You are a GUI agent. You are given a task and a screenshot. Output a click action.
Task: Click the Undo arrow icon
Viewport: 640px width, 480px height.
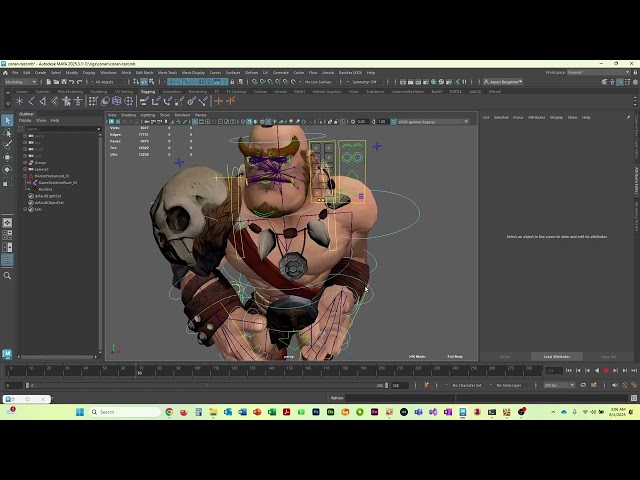[72, 82]
